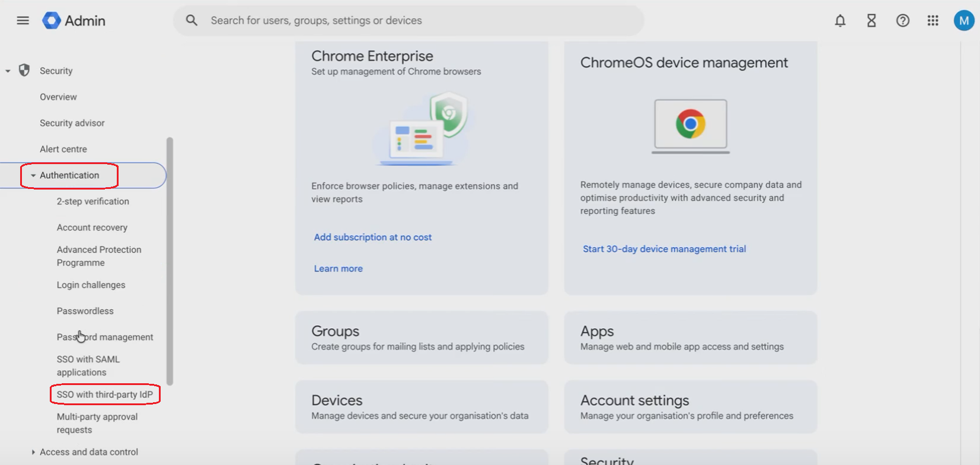
Task: Open the Groups card
Action: click(x=422, y=338)
